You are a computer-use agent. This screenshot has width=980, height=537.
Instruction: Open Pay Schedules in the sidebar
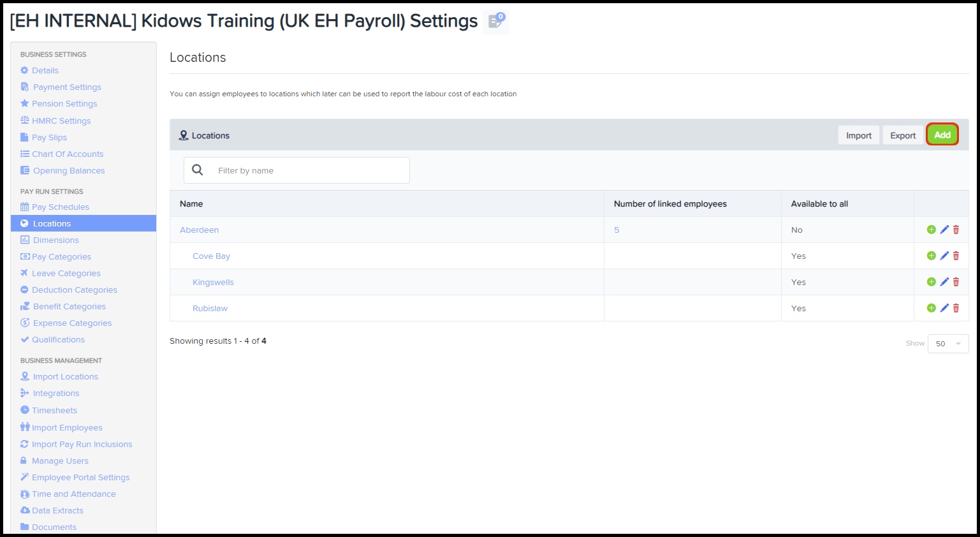click(60, 207)
